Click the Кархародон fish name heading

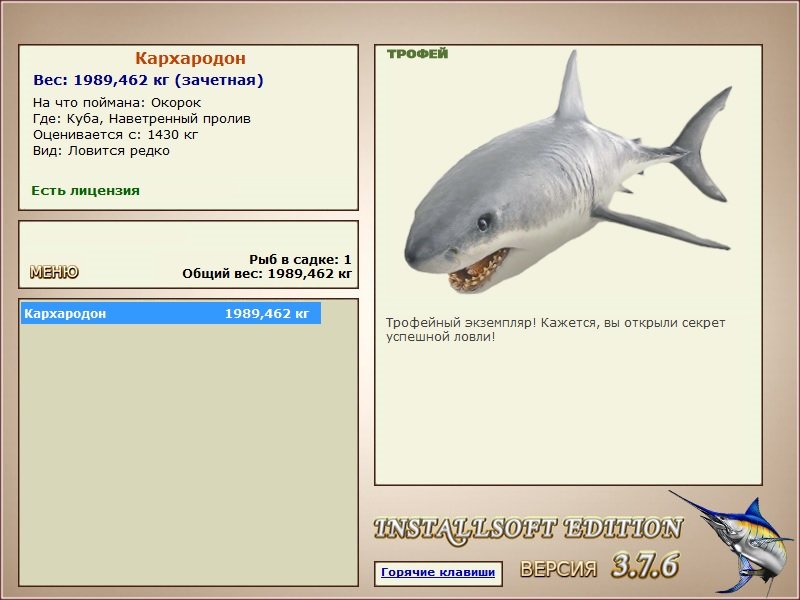(190, 58)
